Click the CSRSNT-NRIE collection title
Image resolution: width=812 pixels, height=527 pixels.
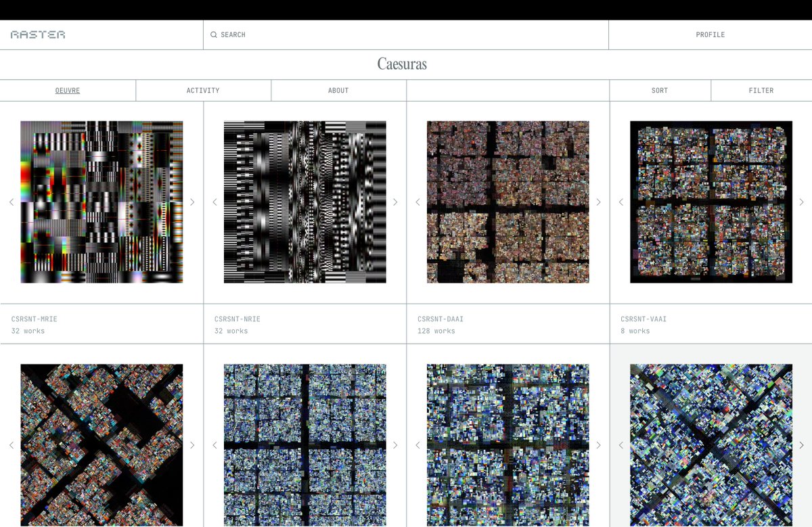coord(238,319)
